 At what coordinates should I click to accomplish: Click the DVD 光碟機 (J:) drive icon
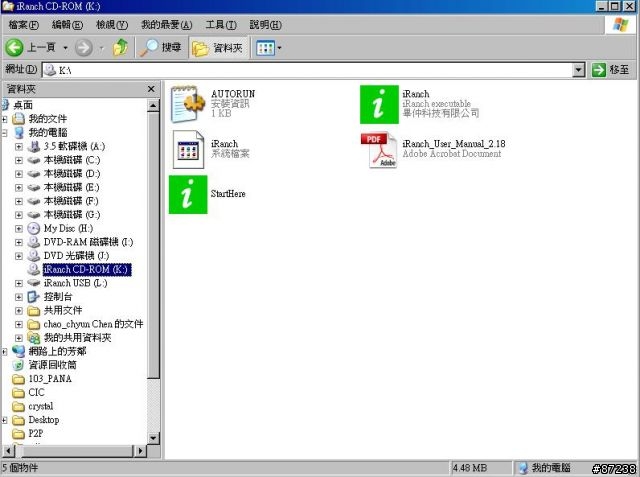pos(33,256)
